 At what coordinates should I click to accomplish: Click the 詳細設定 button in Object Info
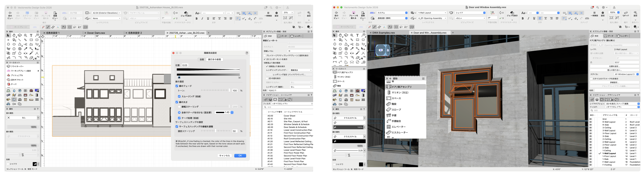coord(614,82)
